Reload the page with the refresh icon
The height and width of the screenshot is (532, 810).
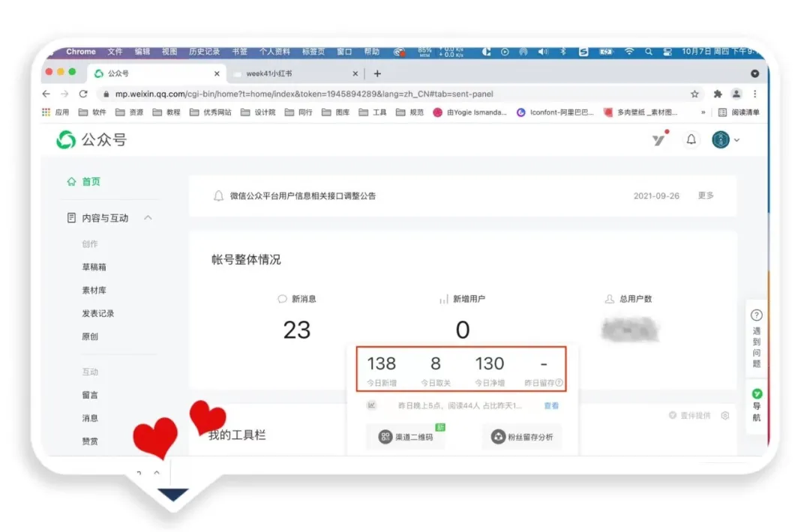click(83, 94)
